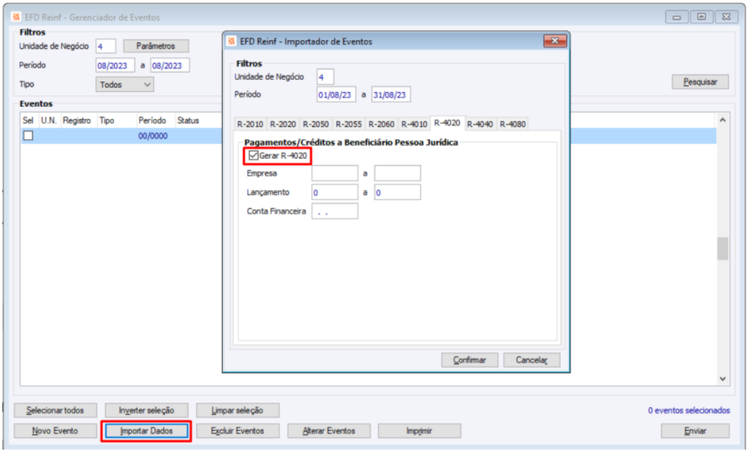The height and width of the screenshot is (455, 750).
Task: Click the Empresa ending value field
Action: 397,173
